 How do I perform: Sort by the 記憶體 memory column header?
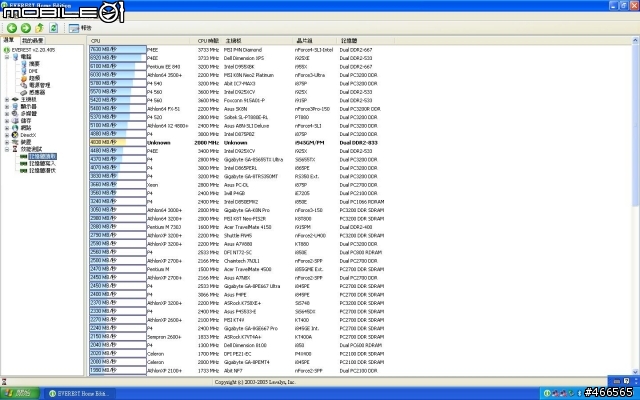[366, 41]
